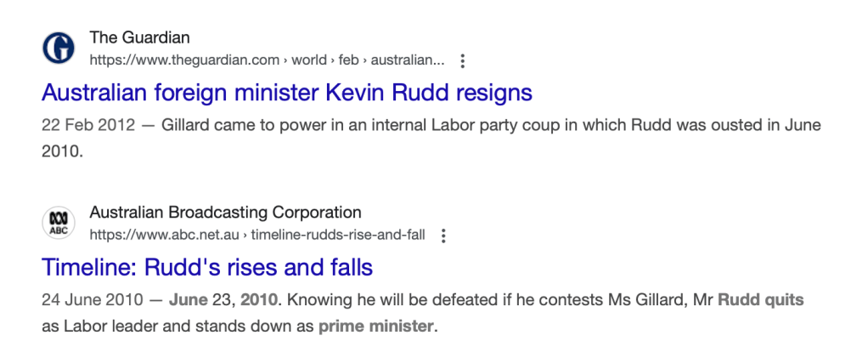Open more options for The Guardian result
Screen dimensions: 868x358
pos(462,60)
